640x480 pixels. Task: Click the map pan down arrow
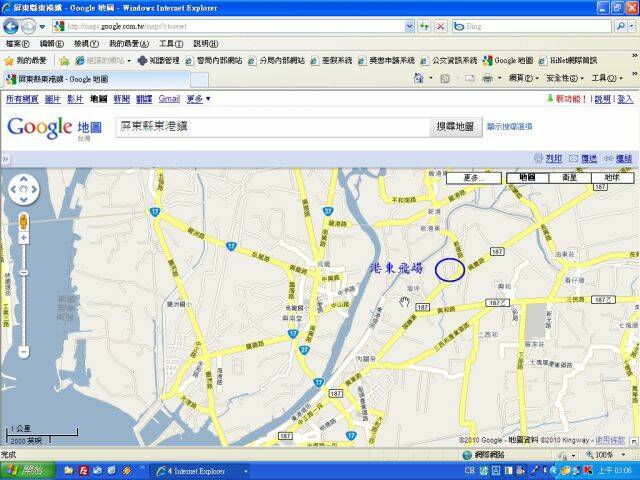click(x=24, y=200)
